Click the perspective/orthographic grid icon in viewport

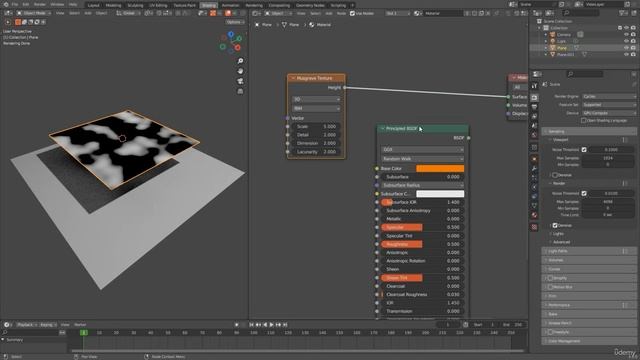coord(240,91)
